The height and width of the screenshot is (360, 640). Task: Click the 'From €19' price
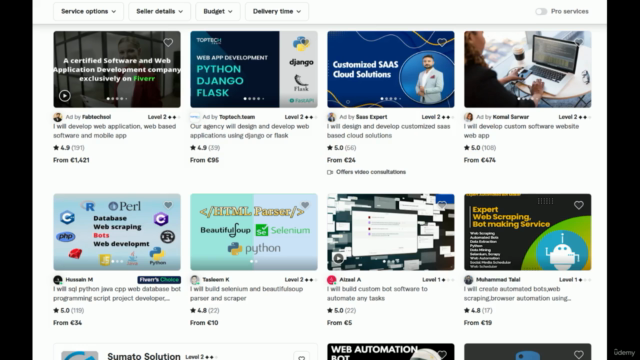pyautogui.click(x=478, y=322)
